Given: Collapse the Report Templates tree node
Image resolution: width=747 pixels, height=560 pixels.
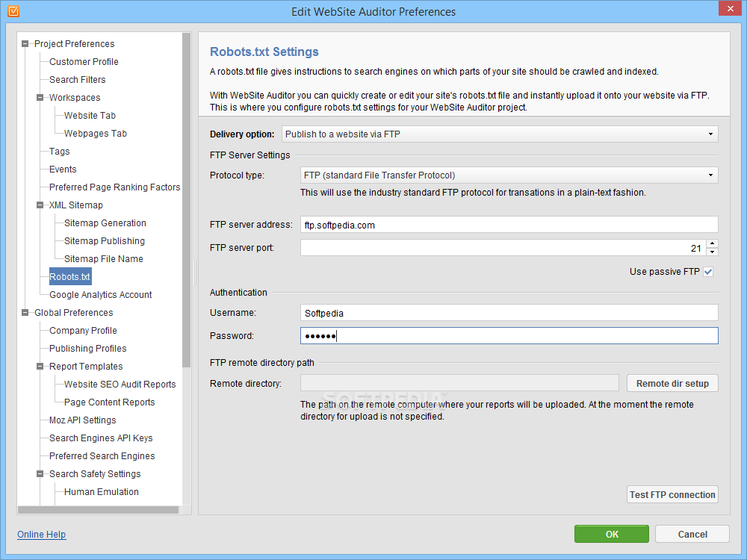Looking at the screenshot, I should point(40,367).
